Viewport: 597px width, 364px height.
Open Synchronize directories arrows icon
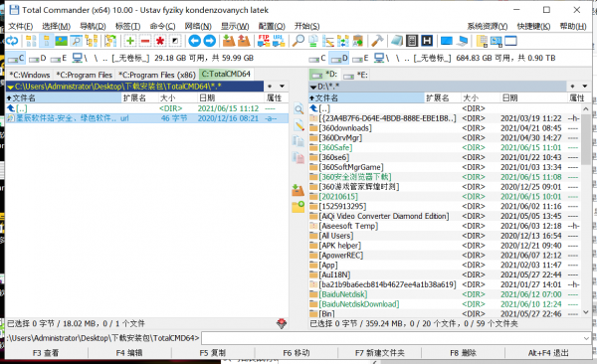tap(342, 41)
